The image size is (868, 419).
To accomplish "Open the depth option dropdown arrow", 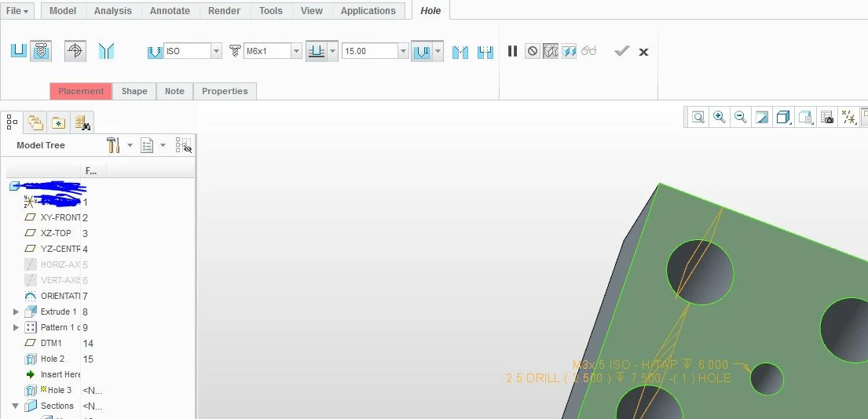I will 333,51.
